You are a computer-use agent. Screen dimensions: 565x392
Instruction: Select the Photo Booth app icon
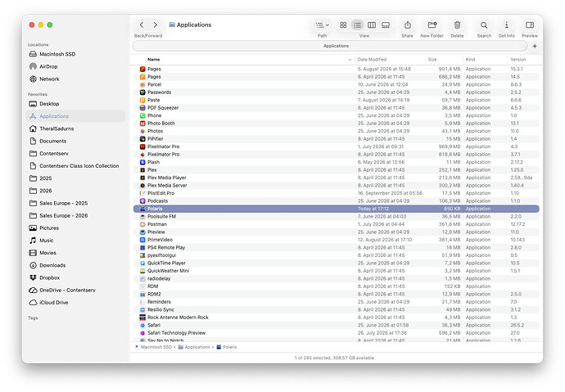pos(142,123)
